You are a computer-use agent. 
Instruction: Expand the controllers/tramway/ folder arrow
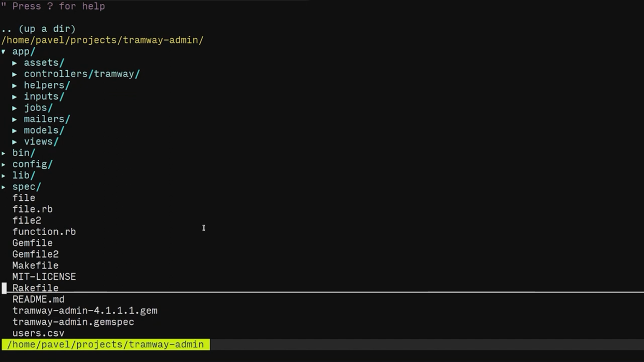tap(15, 74)
